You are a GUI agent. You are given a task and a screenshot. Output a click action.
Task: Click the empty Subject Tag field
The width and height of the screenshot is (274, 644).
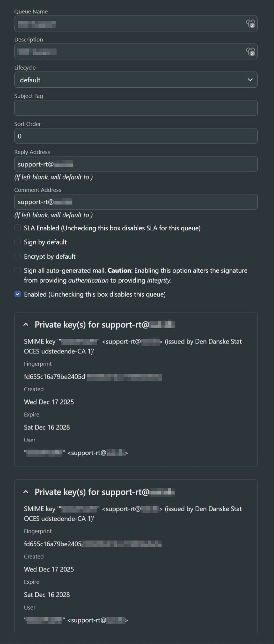point(136,108)
